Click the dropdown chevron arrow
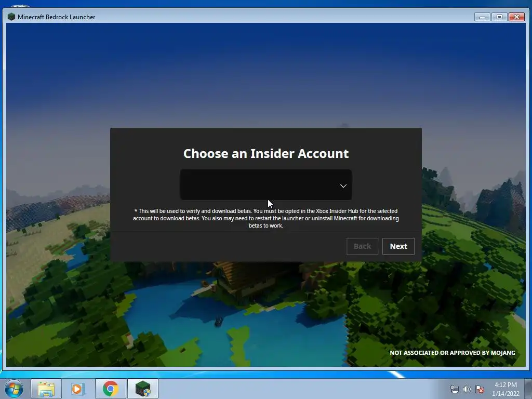 [343, 186]
